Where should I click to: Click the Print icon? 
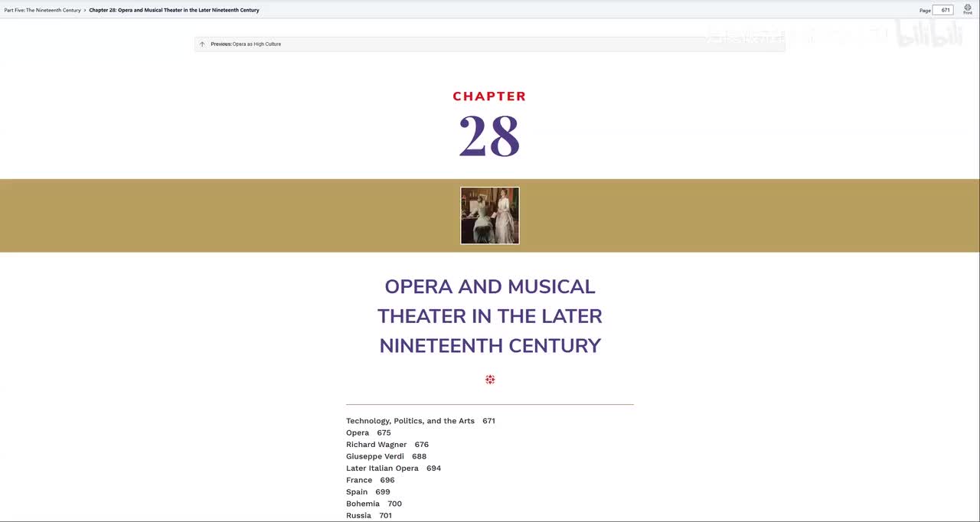pyautogui.click(x=968, y=9)
